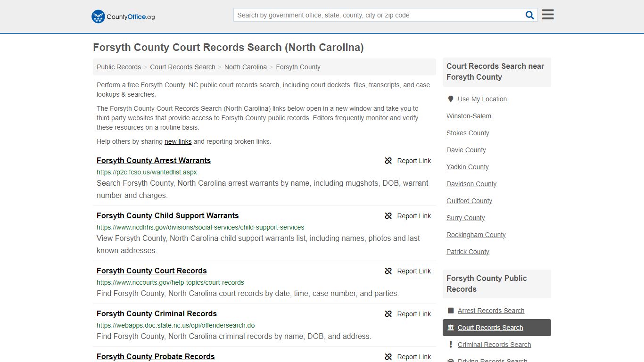644x362 pixels.
Task: Click broken-link icon for Forsyth County Probate Records
Action: pos(388,357)
